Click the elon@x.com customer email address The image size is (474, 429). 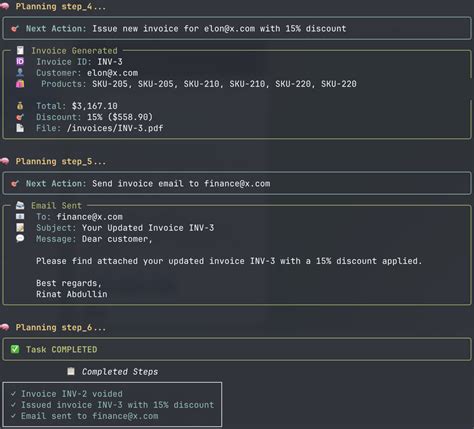click(112, 73)
